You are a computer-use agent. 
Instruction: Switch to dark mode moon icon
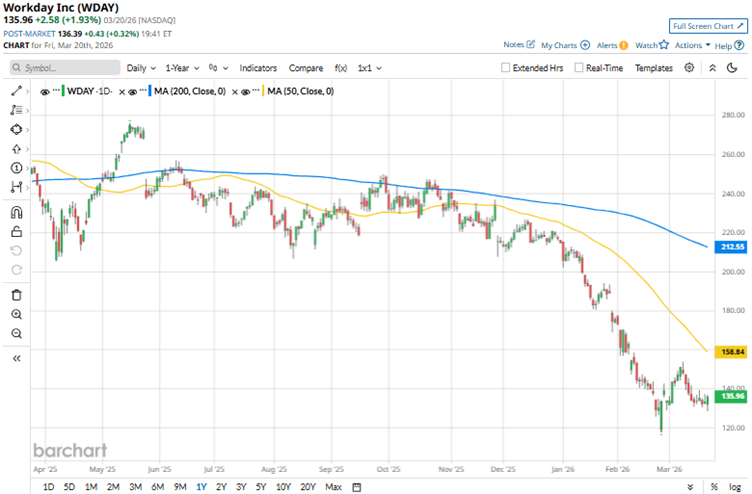pyautogui.click(x=713, y=68)
